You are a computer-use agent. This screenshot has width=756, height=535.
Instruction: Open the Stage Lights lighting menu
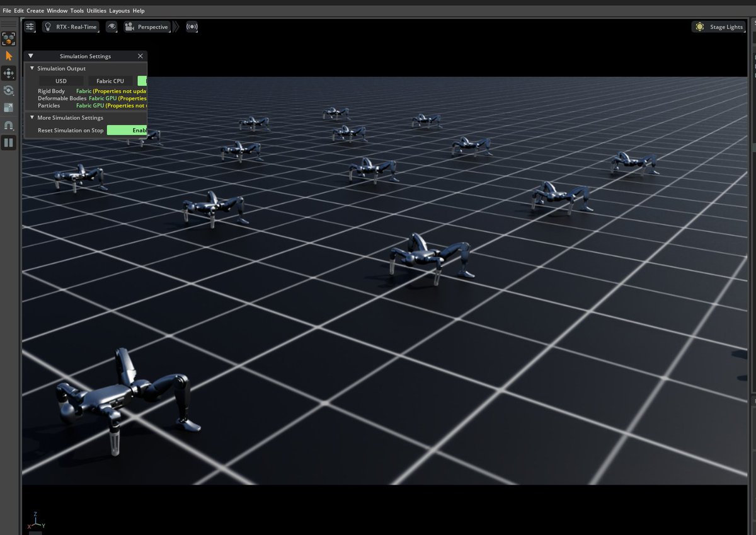click(718, 26)
